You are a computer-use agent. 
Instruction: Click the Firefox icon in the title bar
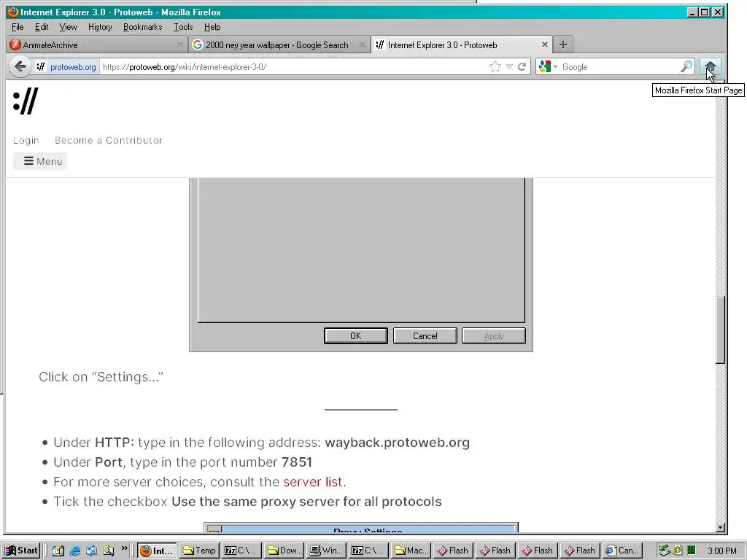(13, 12)
